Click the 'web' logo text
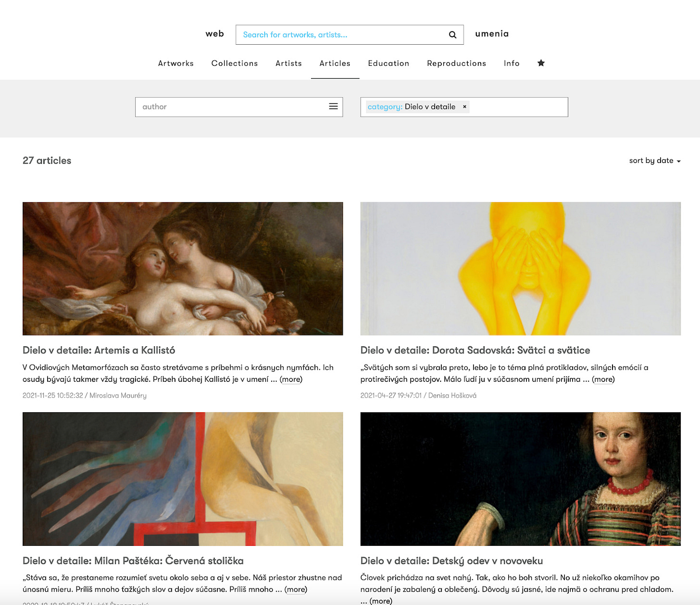 214,34
